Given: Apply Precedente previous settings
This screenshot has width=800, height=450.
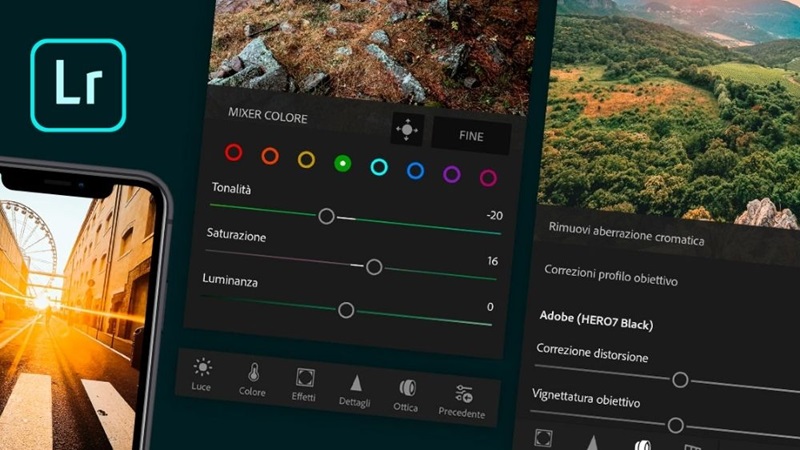Looking at the screenshot, I should click(462, 399).
